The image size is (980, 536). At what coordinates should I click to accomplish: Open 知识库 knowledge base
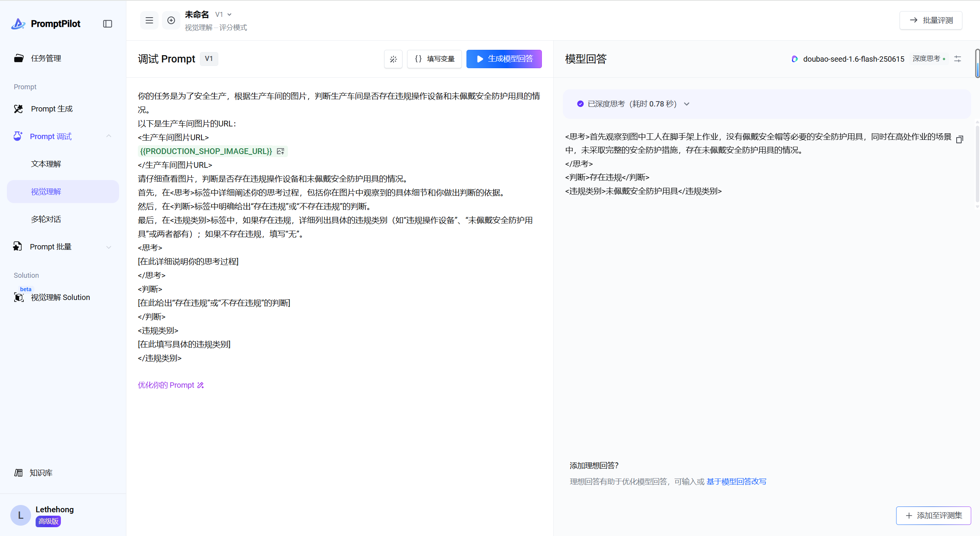(41, 473)
